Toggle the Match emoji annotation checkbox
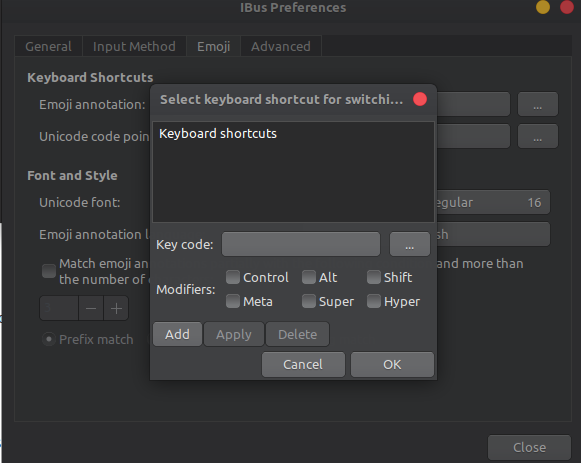The image size is (581, 463). pyautogui.click(x=49, y=271)
